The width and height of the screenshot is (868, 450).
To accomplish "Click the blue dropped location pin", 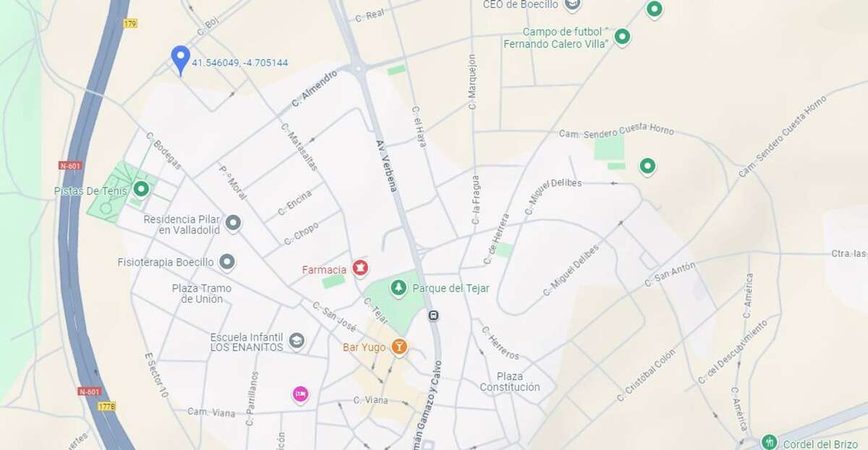I will point(180,60).
